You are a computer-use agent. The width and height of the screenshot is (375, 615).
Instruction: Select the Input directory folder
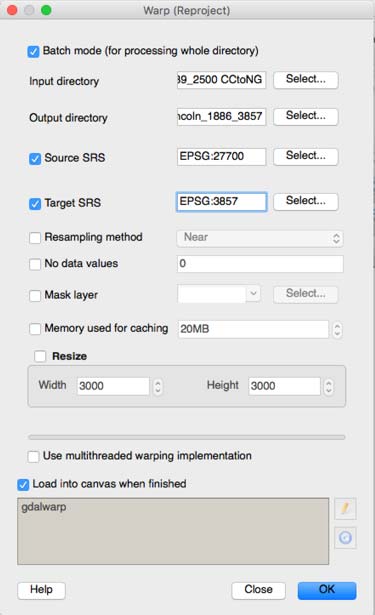point(306,80)
